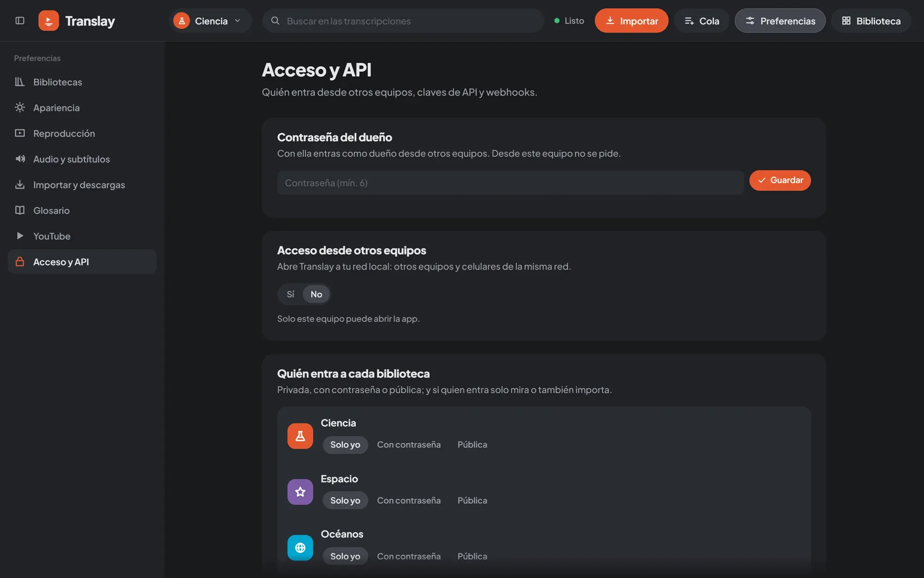Click the Glosario book icon
This screenshot has width=924, height=578.
click(x=20, y=210)
